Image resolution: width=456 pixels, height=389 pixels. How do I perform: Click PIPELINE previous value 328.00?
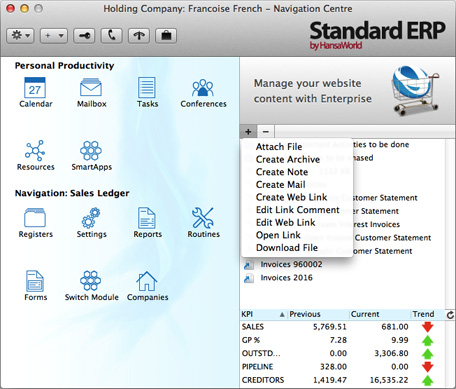333,367
